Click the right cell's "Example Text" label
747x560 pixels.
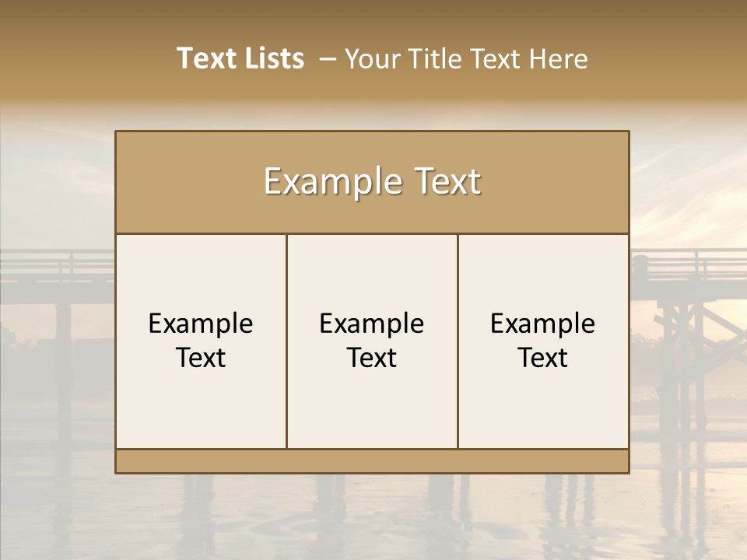[x=542, y=341]
